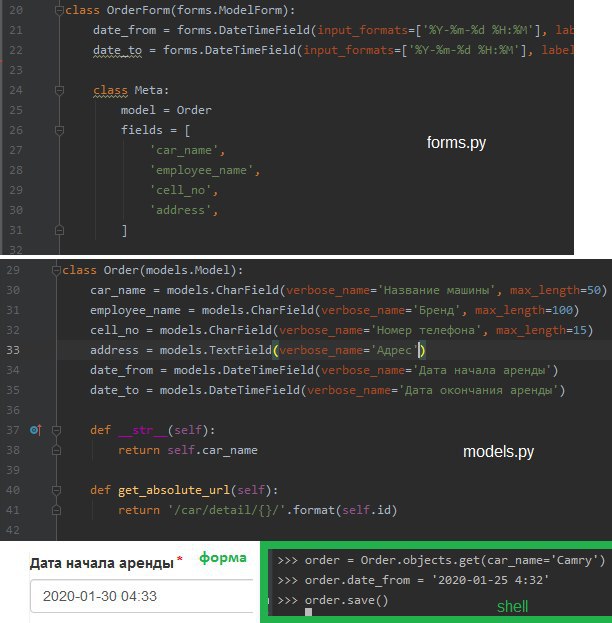The height and width of the screenshot is (623, 612).
Task: Click get_absolute_url method name
Action: click(x=174, y=490)
